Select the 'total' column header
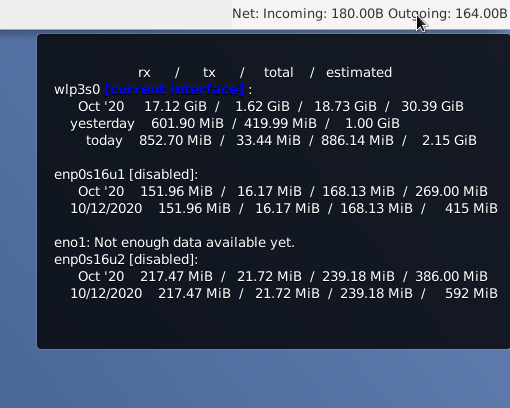510x408 pixels. tap(279, 73)
